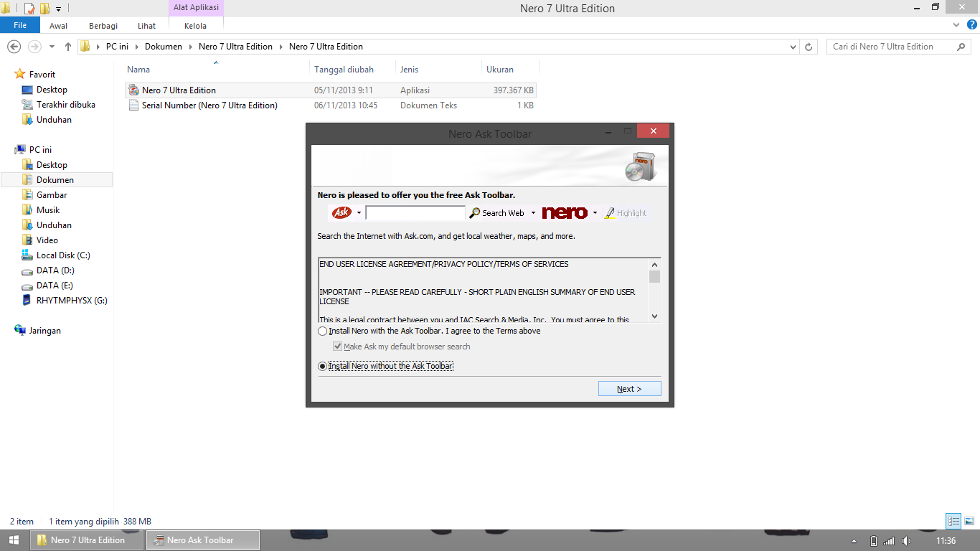Open DATA (D:) drive
980x551 pixels.
coord(55,270)
